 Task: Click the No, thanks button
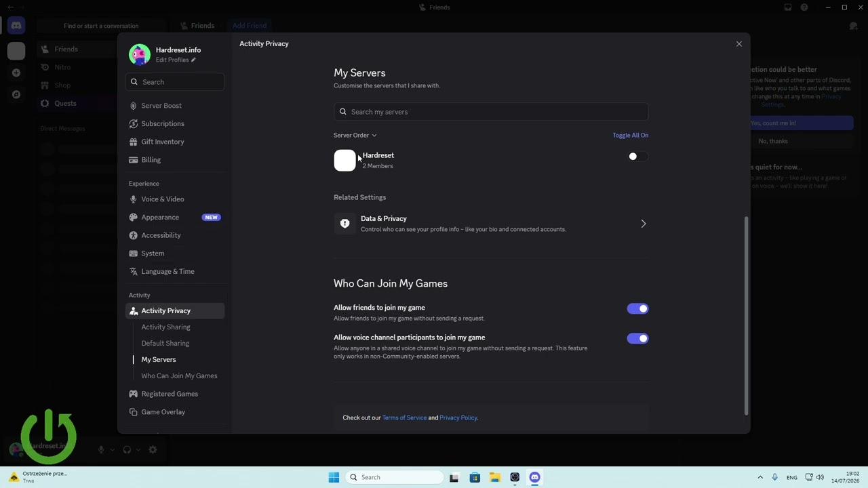[802, 141]
